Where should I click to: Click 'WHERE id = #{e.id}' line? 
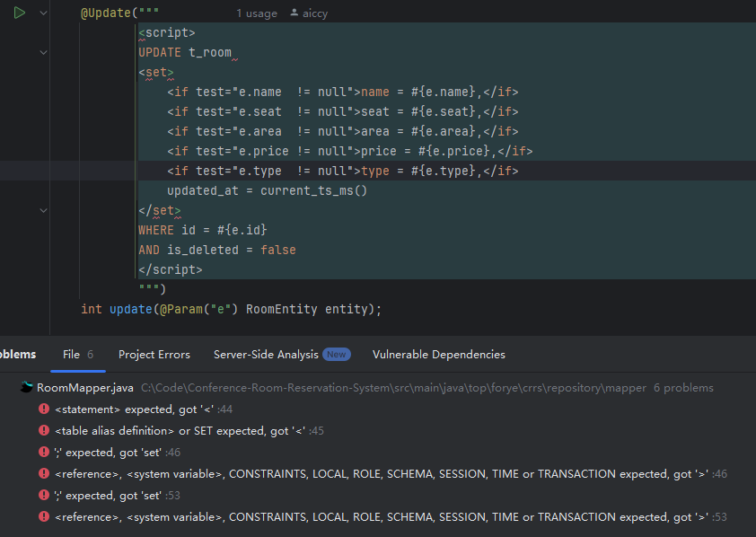[203, 230]
